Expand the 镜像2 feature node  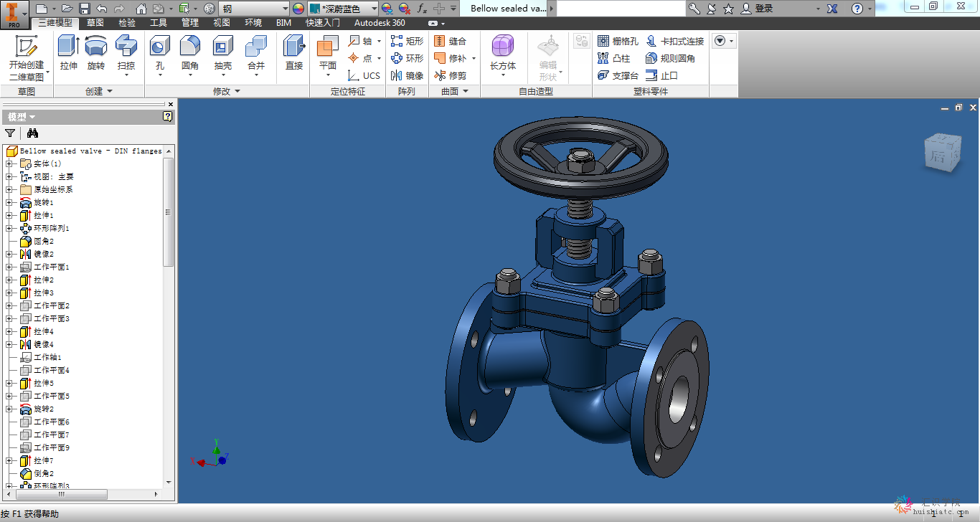(x=9, y=254)
